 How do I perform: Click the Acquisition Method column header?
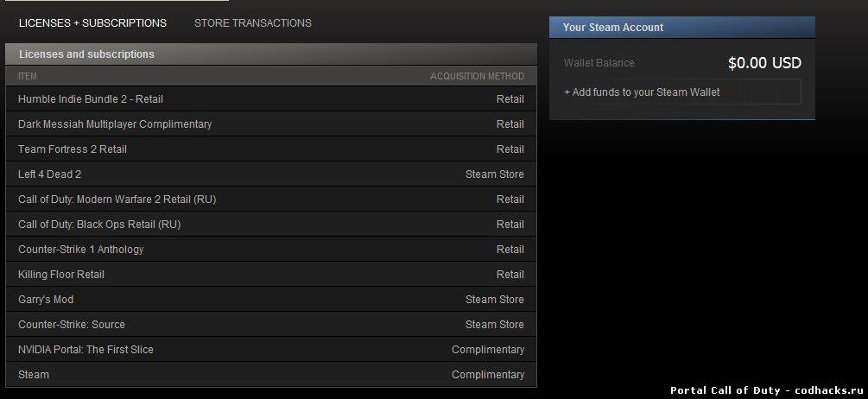477,76
